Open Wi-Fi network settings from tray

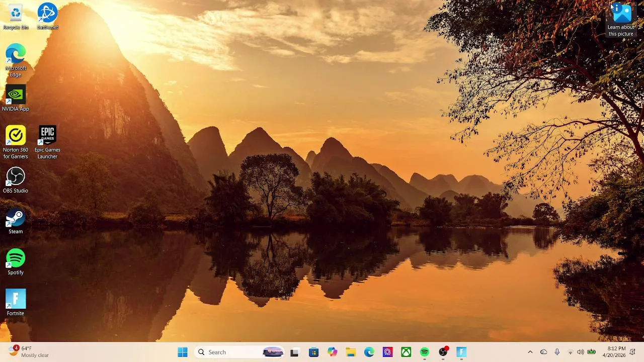coord(570,352)
